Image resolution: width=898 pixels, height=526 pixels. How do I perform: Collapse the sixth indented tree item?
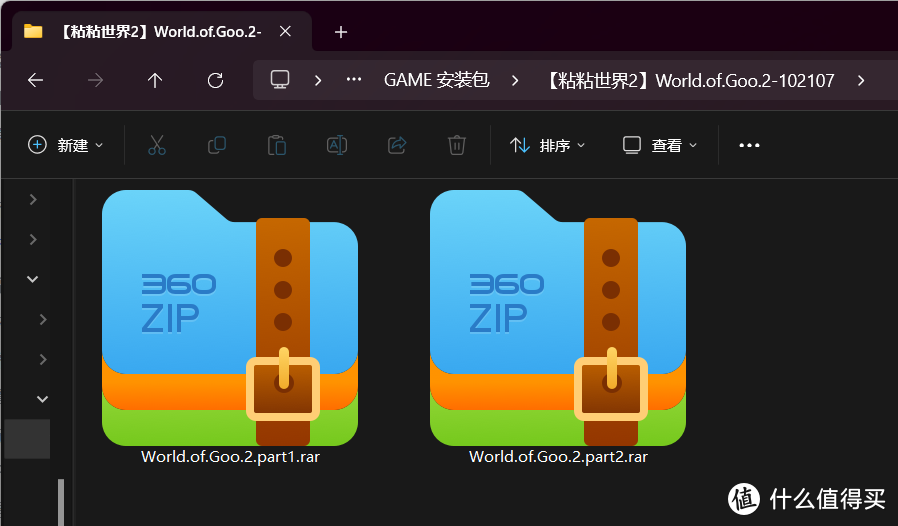pos(42,399)
